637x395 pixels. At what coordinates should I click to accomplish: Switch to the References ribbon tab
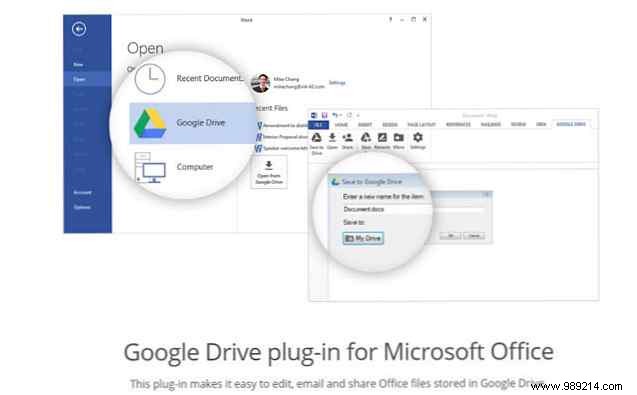[458, 125]
